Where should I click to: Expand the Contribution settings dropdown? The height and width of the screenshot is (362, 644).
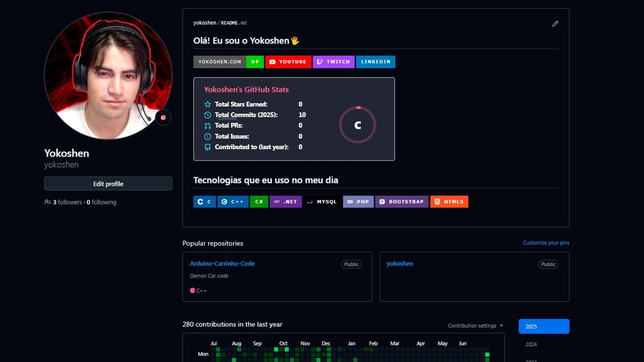click(475, 326)
